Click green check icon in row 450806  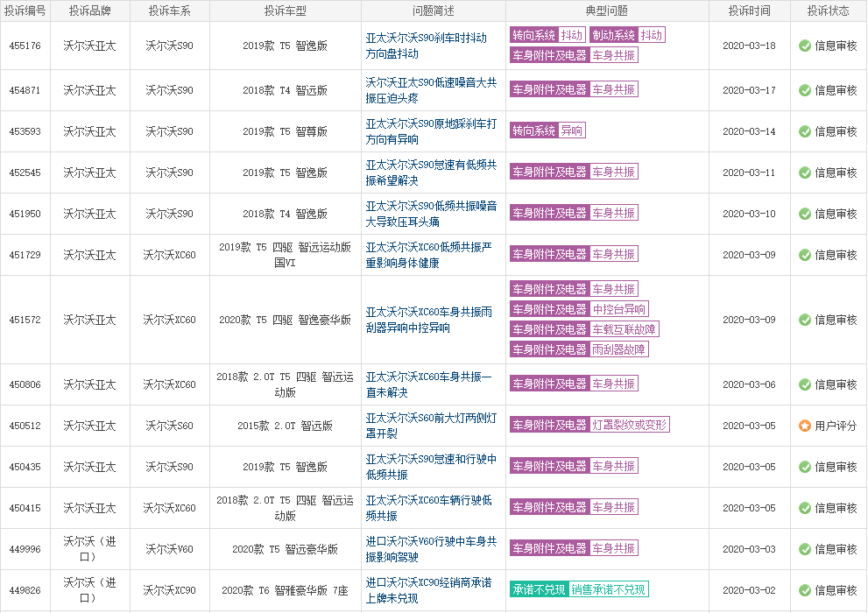(x=805, y=384)
